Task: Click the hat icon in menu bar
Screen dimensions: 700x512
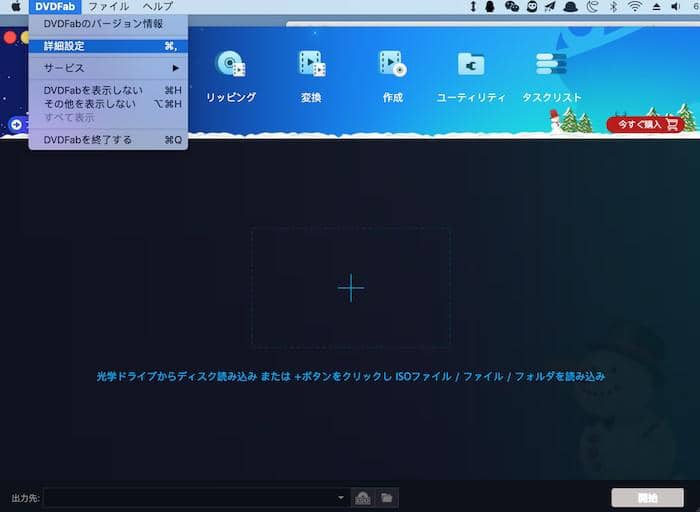Action: click(x=571, y=6)
